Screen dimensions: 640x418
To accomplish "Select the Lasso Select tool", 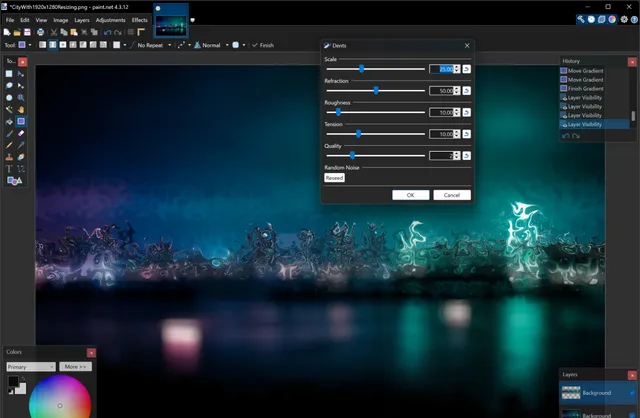I will (x=9, y=86).
